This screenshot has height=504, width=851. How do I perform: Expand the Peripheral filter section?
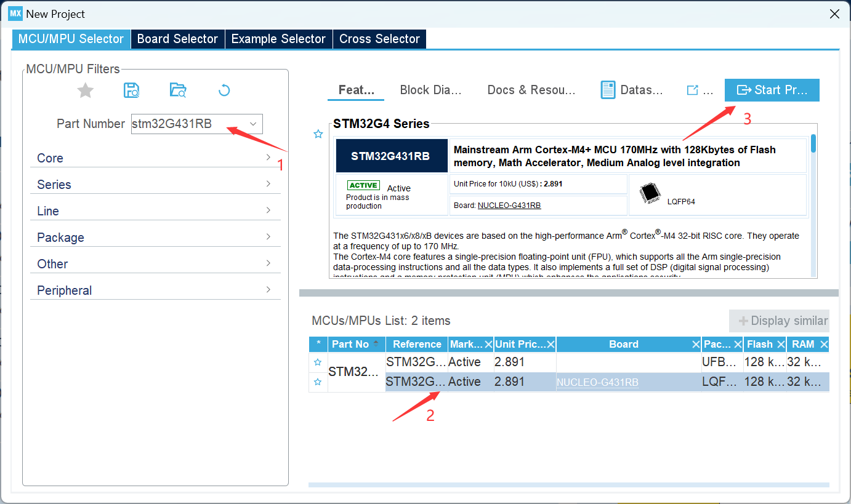[155, 290]
